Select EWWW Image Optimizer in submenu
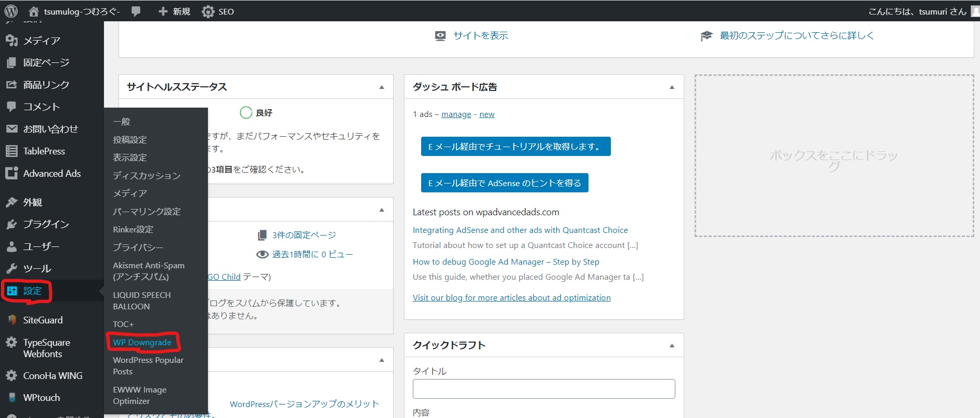This screenshot has height=418, width=980. [x=140, y=395]
